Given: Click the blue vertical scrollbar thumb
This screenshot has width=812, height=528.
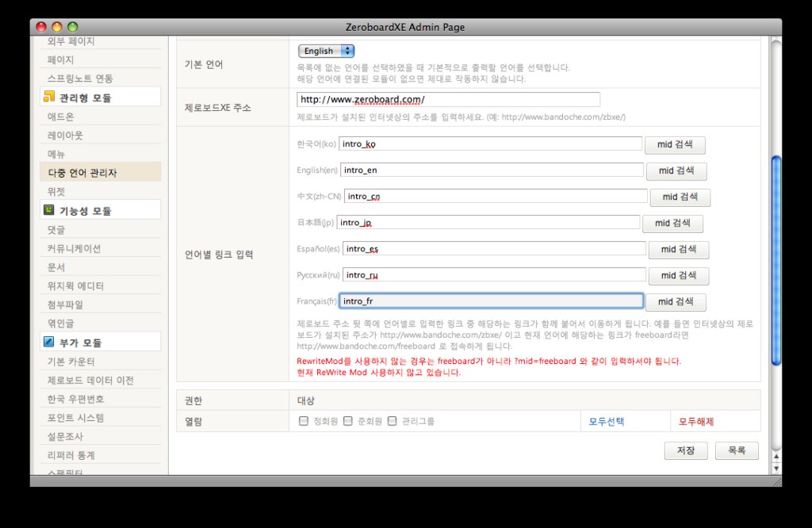Looking at the screenshot, I should (776, 260).
